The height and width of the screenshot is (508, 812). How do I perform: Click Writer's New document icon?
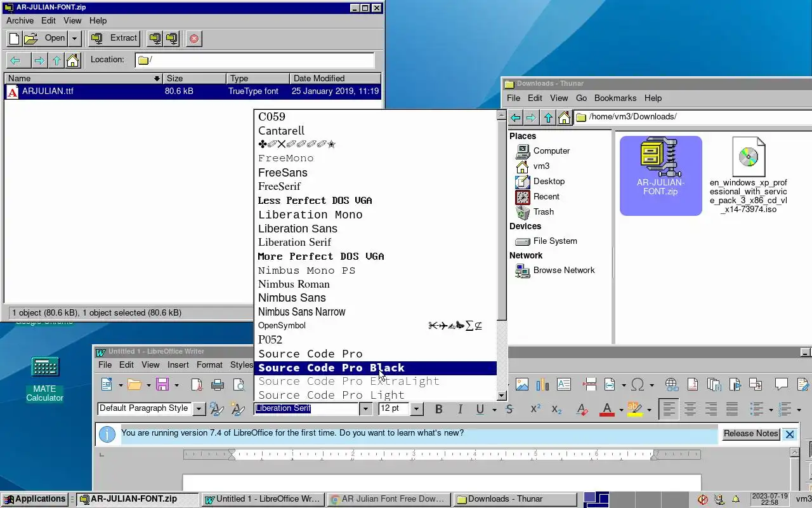[x=107, y=384]
